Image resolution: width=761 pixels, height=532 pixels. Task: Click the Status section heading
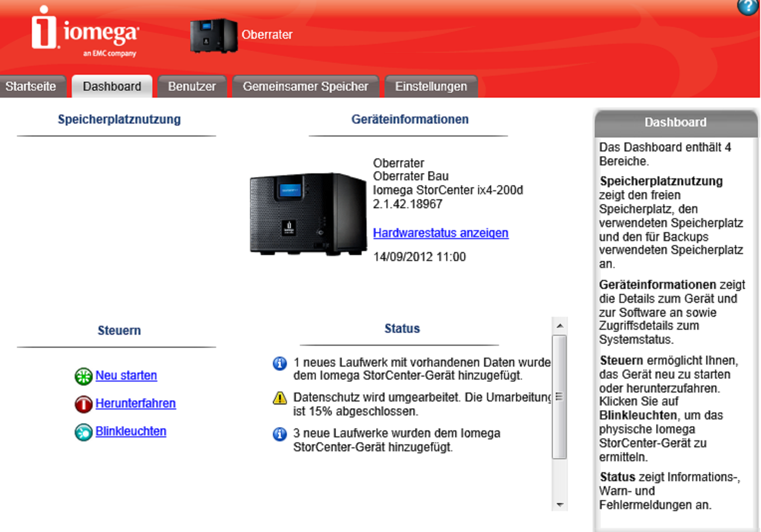(x=402, y=328)
